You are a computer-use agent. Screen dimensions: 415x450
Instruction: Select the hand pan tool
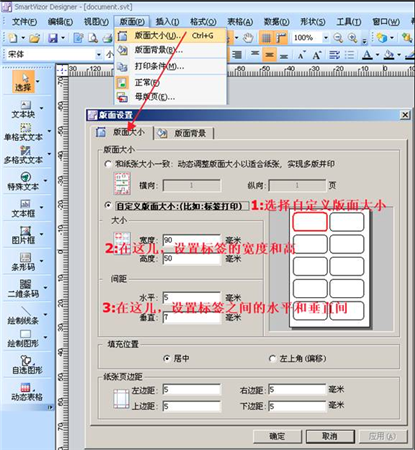click(248, 38)
